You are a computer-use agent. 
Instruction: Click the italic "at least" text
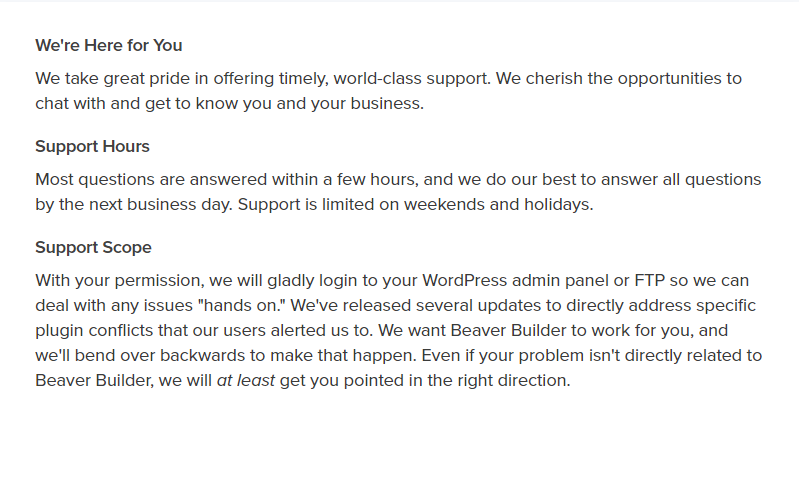point(246,381)
